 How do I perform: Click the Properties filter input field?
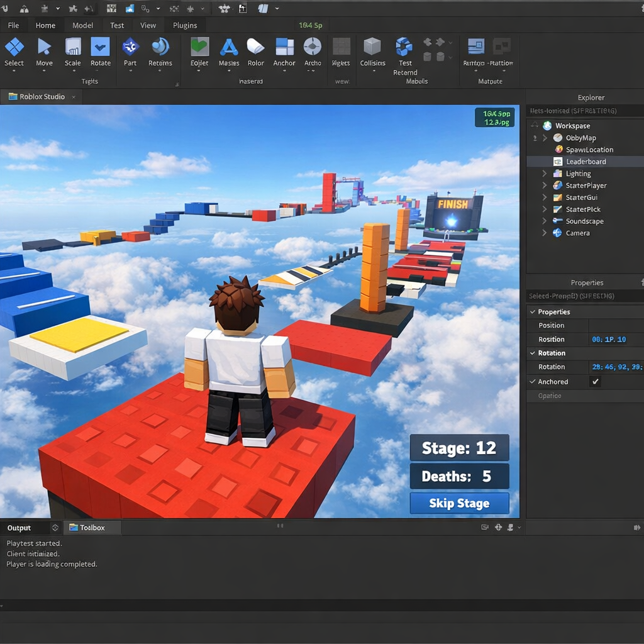point(585,296)
